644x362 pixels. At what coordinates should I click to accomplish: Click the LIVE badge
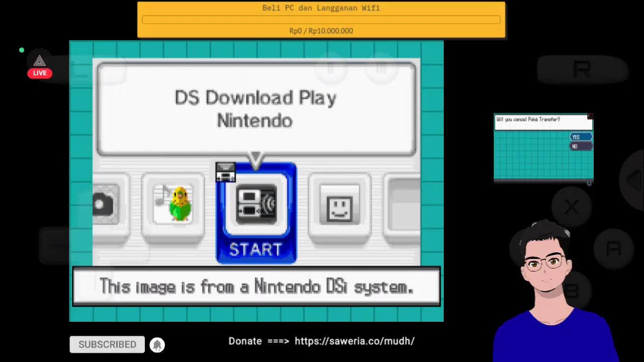[x=40, y=73]
